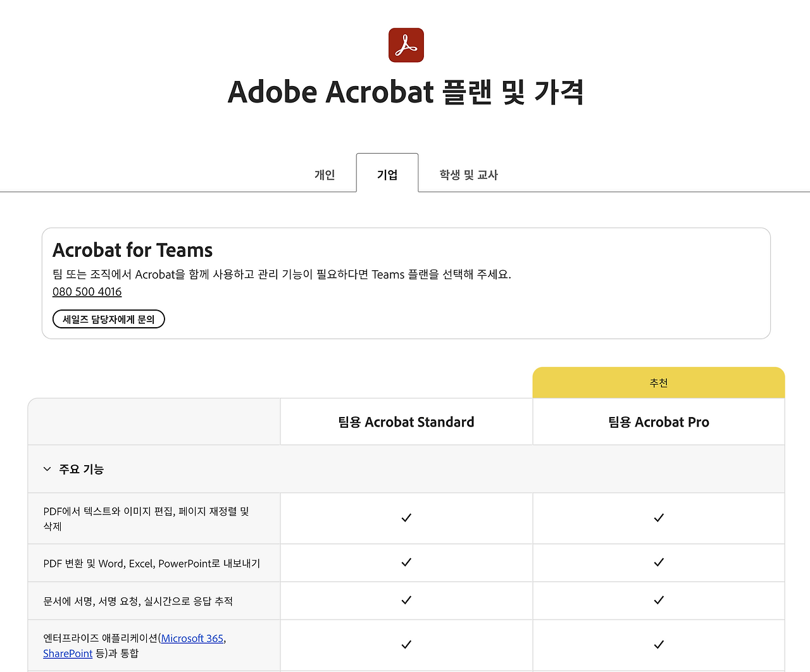Image resolution: width=810 pixels, height=672 pixels.
Task: Switch to the 개인 tab
Action: 325,175
